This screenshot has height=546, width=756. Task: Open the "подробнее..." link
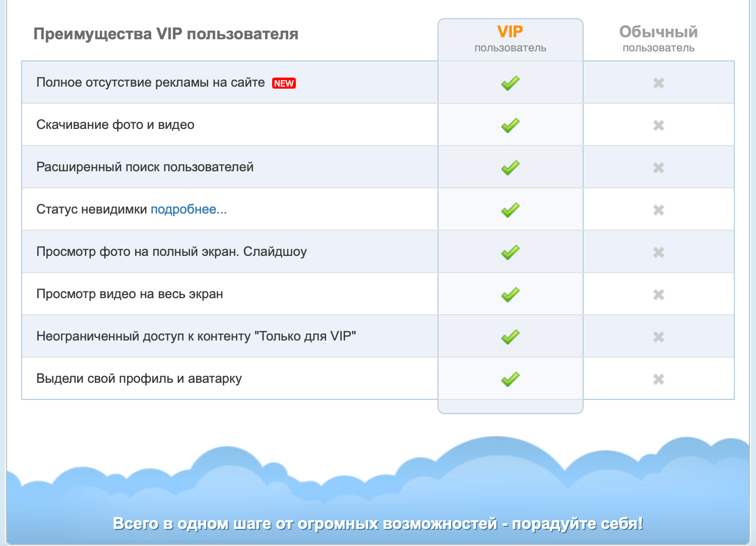pyautogui.click(x=188, y=210)
